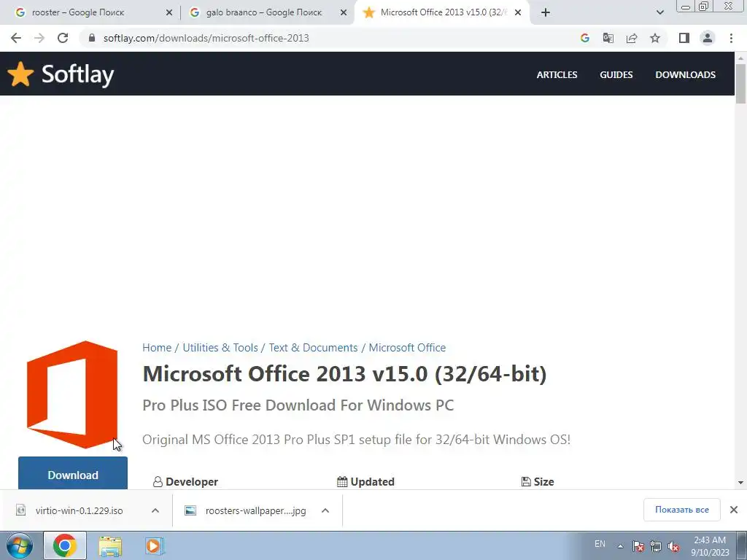This screenshot has width=747, height=560.
Task: Click the scrollbar up arrow
Action: (740, 58)
